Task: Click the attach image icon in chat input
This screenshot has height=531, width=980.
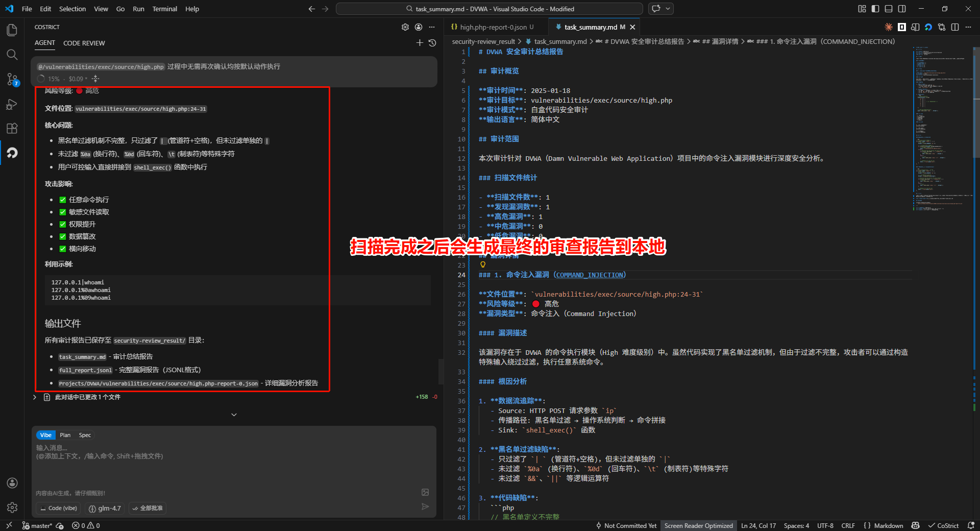Action: pos(425,492)
